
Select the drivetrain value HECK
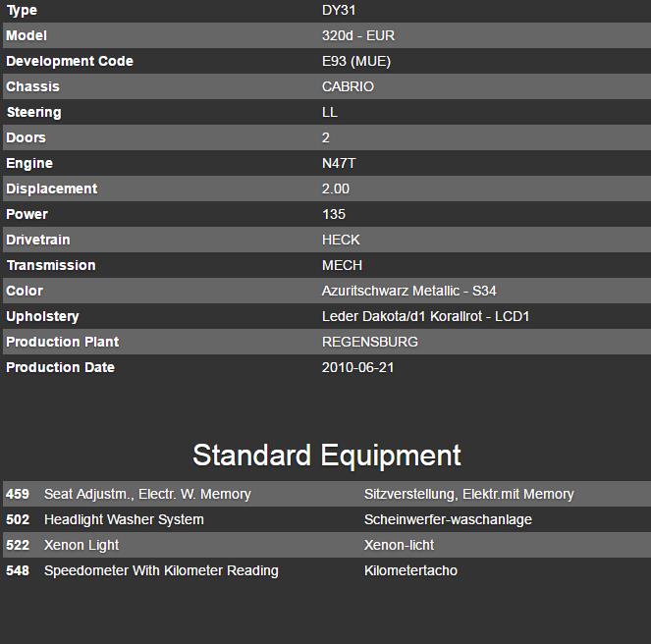coord(341,240)
